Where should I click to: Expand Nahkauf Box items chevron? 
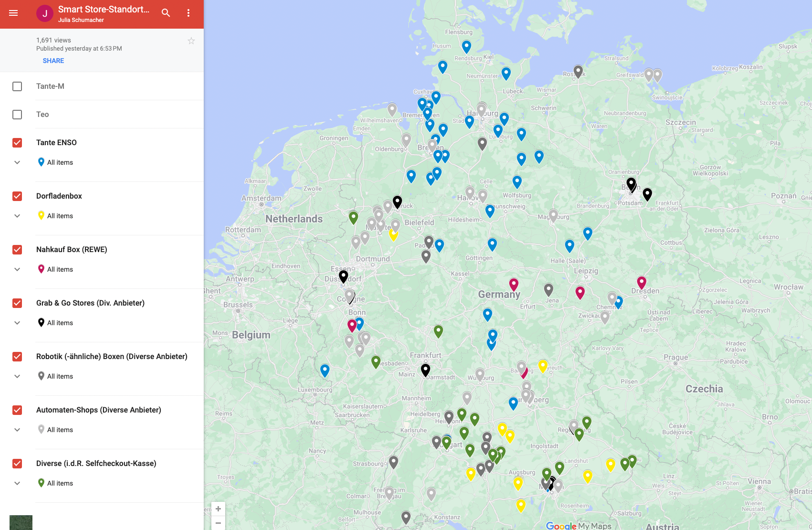17,269
